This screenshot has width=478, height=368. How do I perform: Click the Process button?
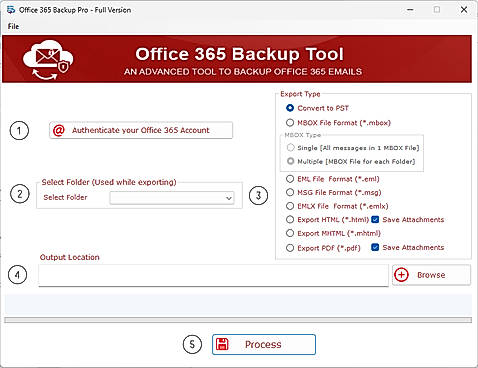point(264,344)
